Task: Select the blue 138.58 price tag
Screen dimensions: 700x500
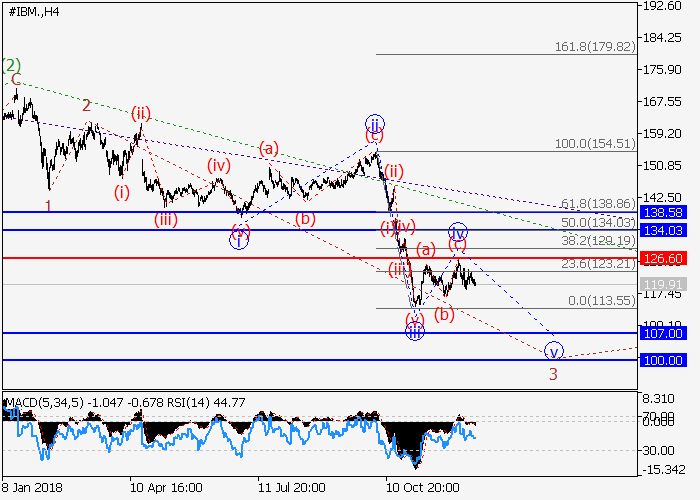Action: pos(663,213)
